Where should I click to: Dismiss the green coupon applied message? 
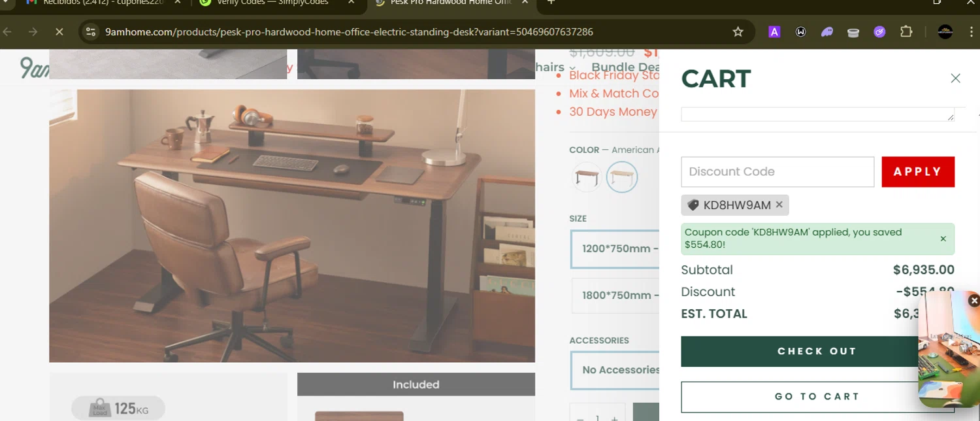943,239
